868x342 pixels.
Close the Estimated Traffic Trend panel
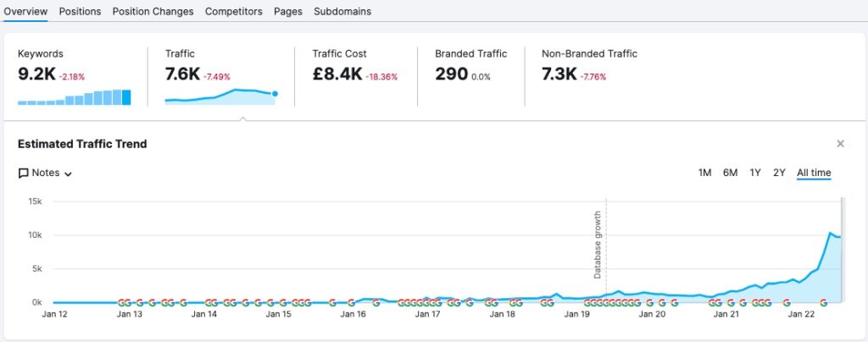point(840,144)
